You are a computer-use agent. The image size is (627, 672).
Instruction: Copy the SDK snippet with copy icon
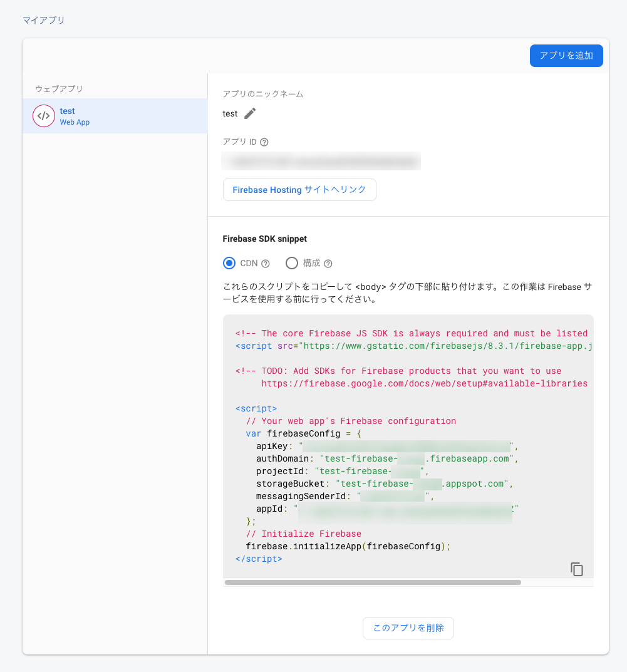tap(576, 569)
